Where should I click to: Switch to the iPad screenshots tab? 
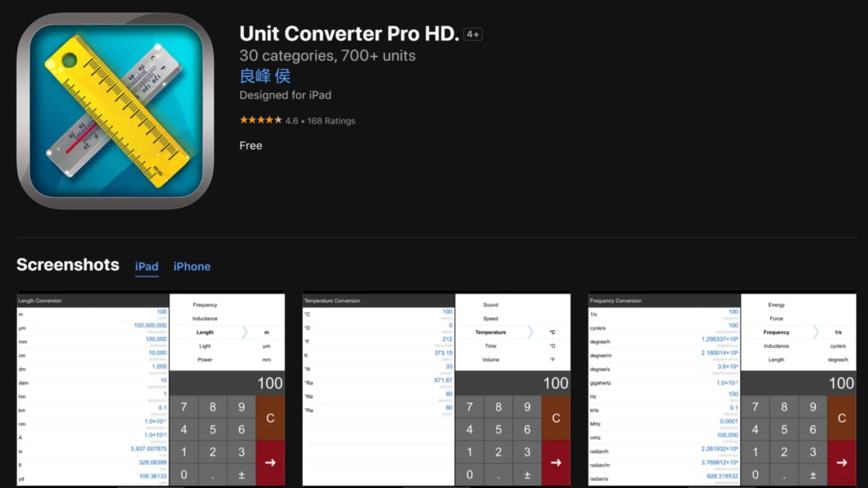click(x=146, y=267)
